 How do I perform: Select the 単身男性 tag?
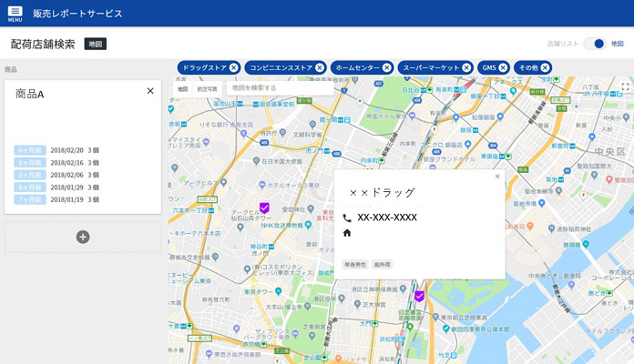(x=355, y=265)
